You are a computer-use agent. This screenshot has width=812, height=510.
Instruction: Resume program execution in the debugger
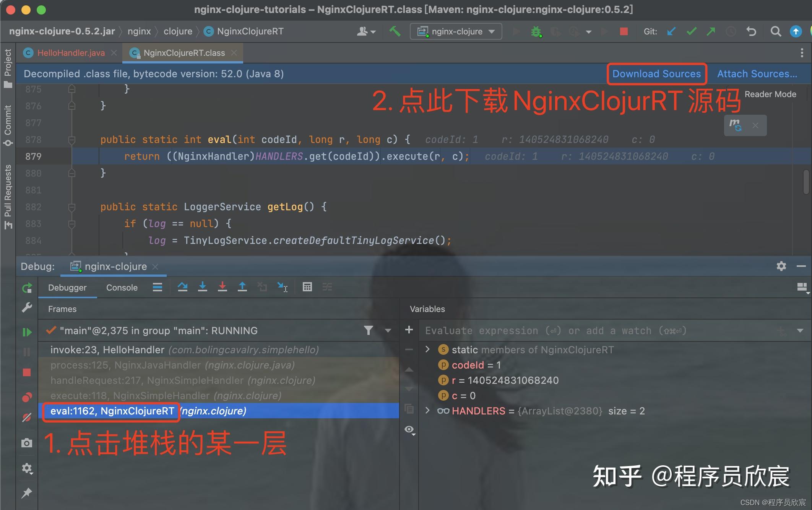[27, 332]
